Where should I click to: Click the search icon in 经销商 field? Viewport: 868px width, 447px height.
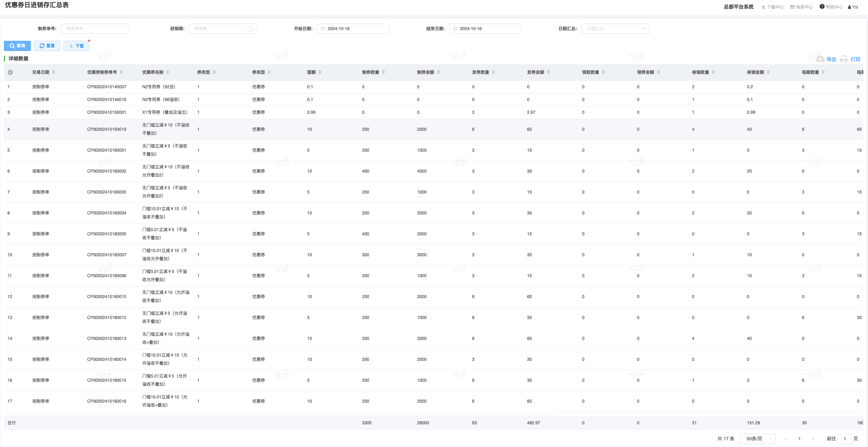pos(250,29)
